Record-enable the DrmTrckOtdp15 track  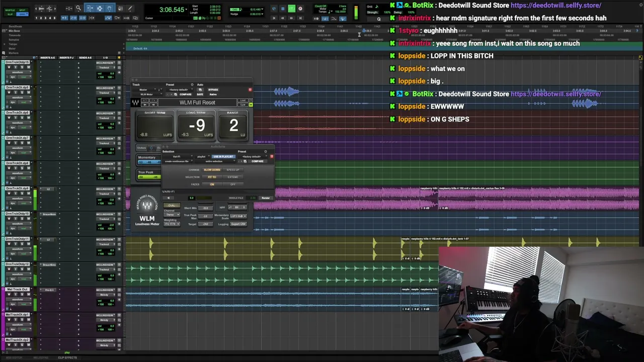tap(9, 67)
